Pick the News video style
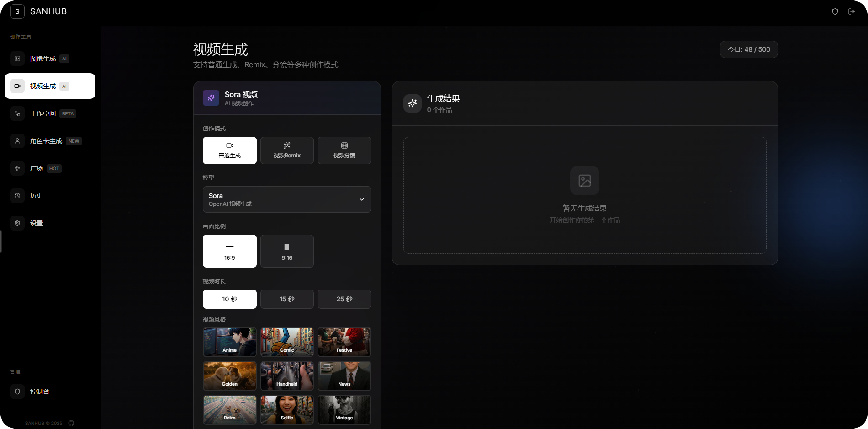 click(344, 376)
